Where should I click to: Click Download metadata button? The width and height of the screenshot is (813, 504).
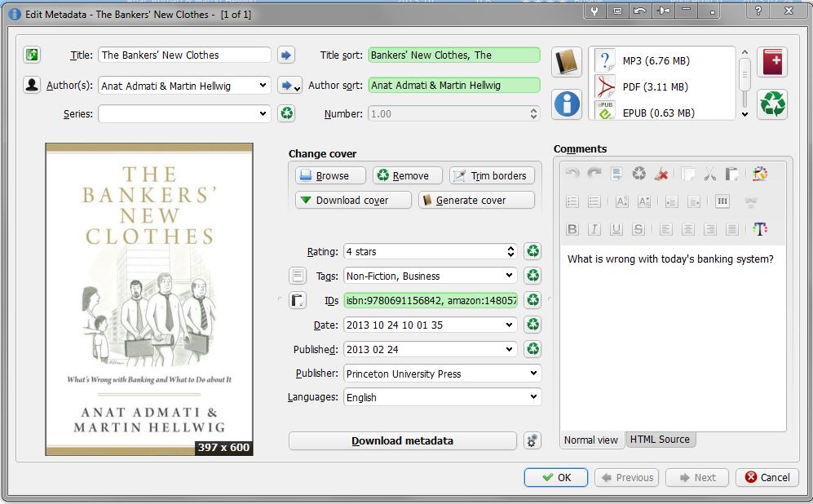tap(402, 440)
